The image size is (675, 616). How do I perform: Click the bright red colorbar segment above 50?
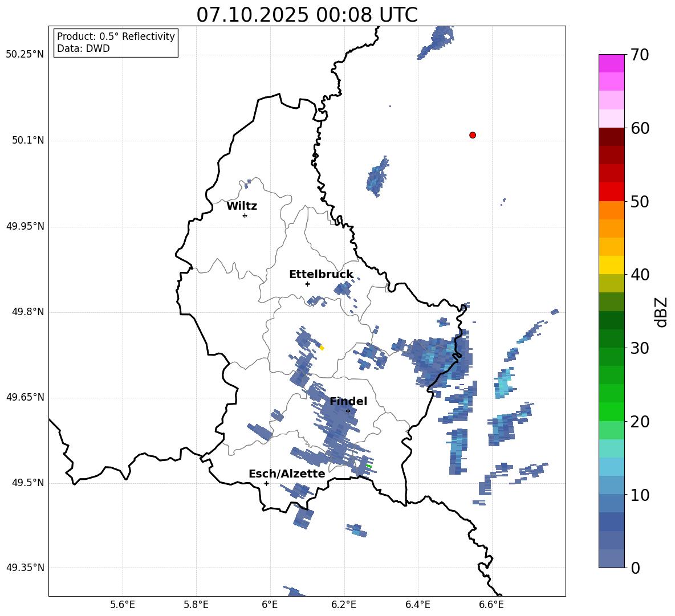pos(612,192)
